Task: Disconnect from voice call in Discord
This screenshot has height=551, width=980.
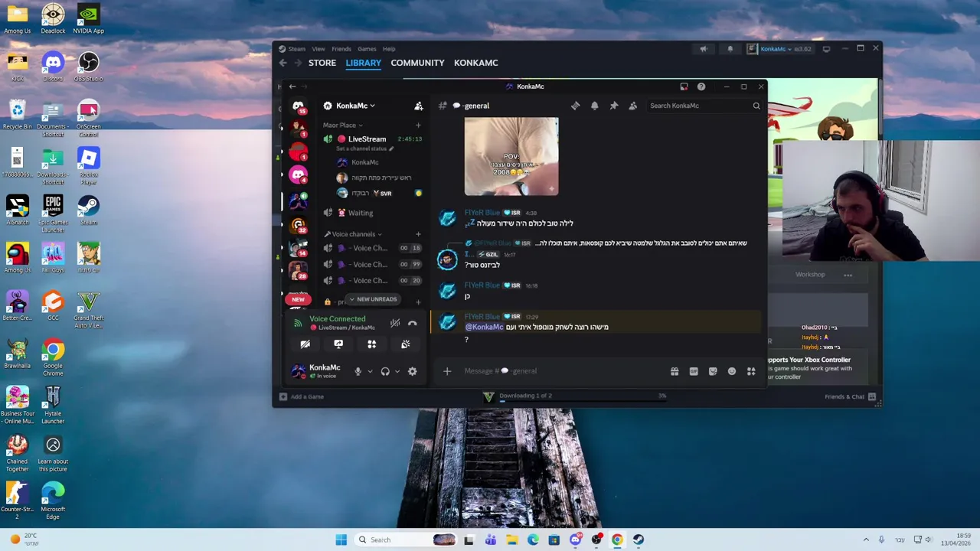Action: point(412,323)
